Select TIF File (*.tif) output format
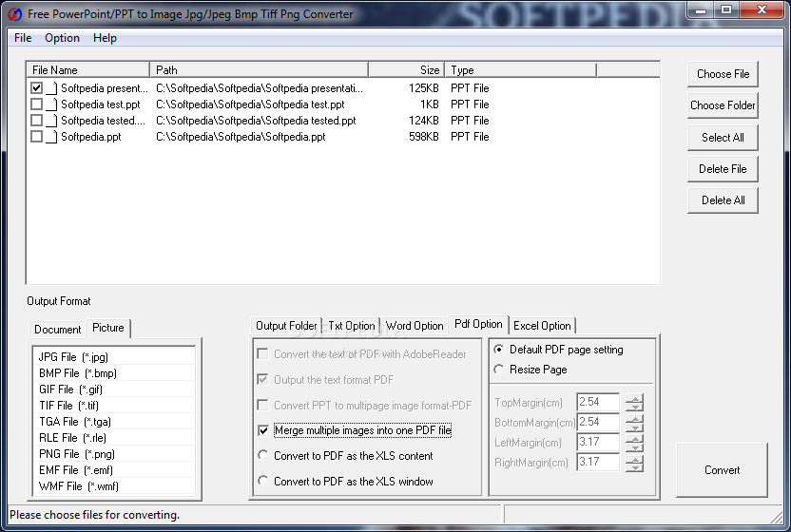791x532 pixels. (113, 406)
